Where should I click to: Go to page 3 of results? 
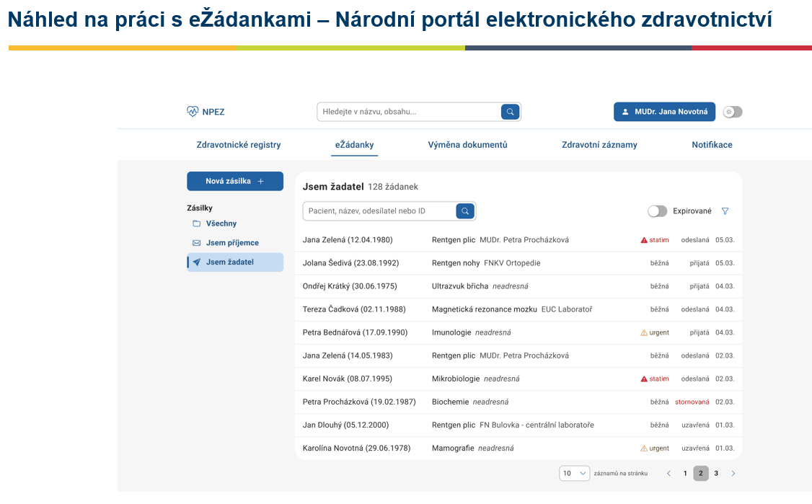pyautogui.click(x=716, y=474)
